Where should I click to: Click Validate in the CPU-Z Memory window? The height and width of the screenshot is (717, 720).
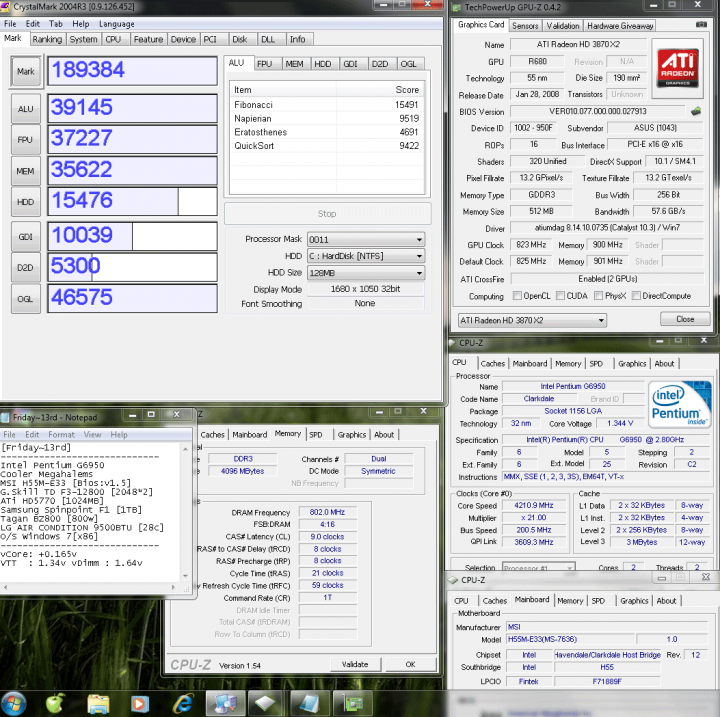pos(355,664)
